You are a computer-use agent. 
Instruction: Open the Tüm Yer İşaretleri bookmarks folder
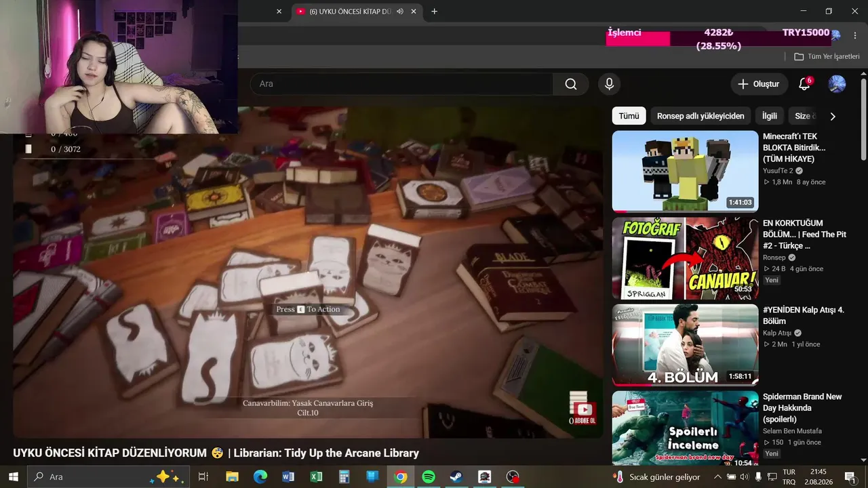(x=827, y=57)
